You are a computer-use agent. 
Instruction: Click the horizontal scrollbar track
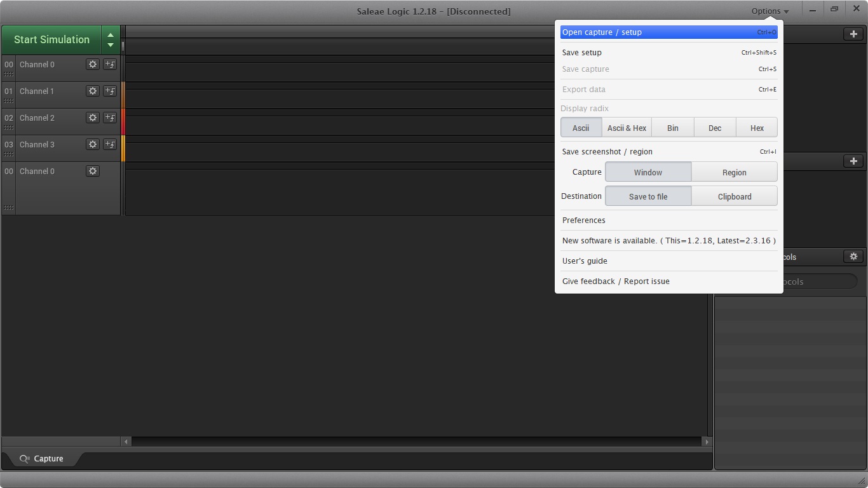coord(416,441)
